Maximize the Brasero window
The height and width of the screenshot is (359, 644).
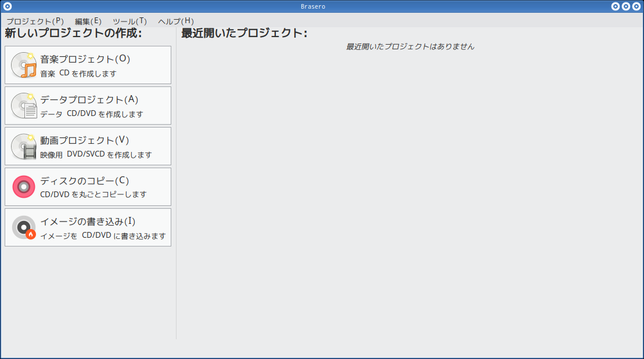[625, 6]
